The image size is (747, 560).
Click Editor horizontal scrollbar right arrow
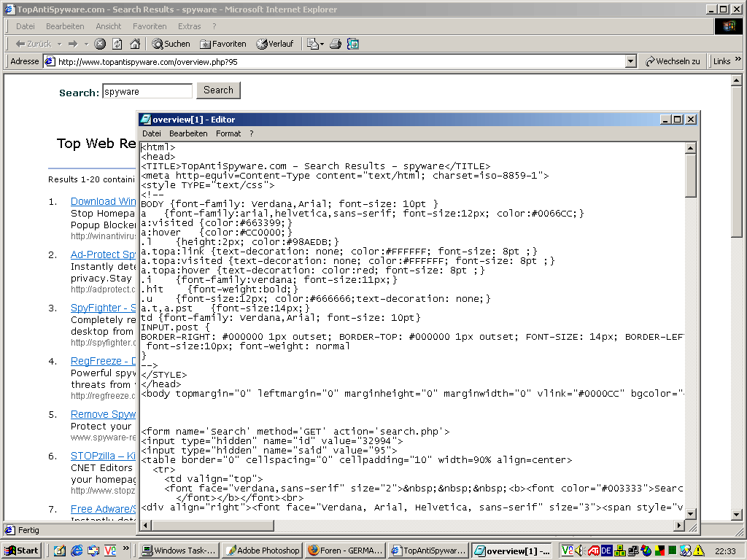point(679,525)
